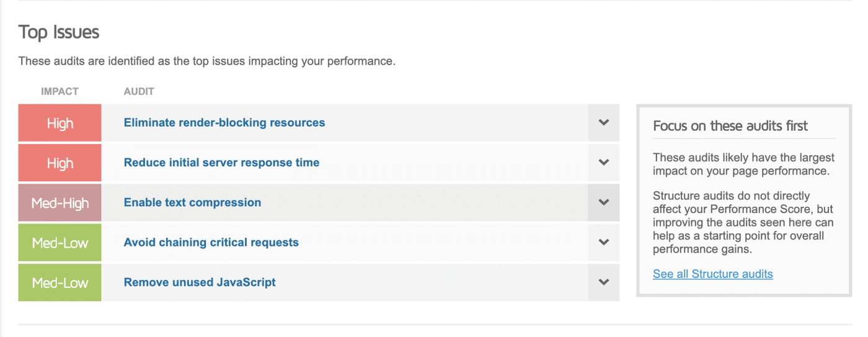Click the AUDIT column header
This screenshot has height=337, width=868.
(x=139, y=91)
